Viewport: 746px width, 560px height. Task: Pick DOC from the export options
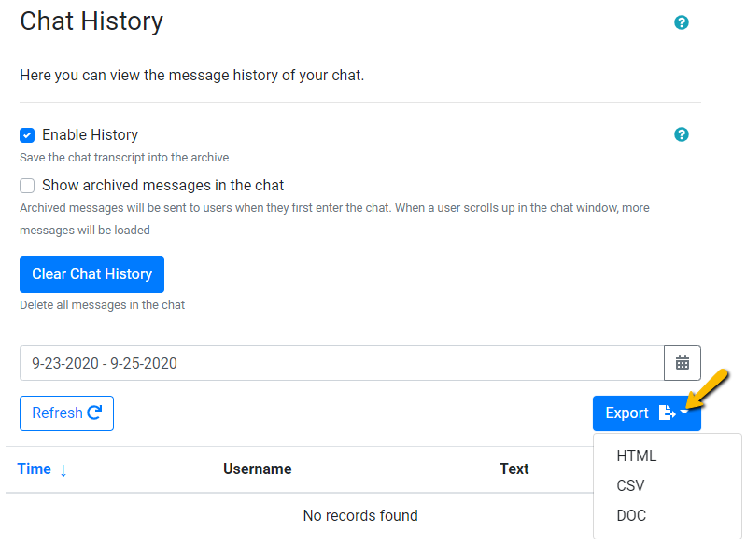point(632,516)
